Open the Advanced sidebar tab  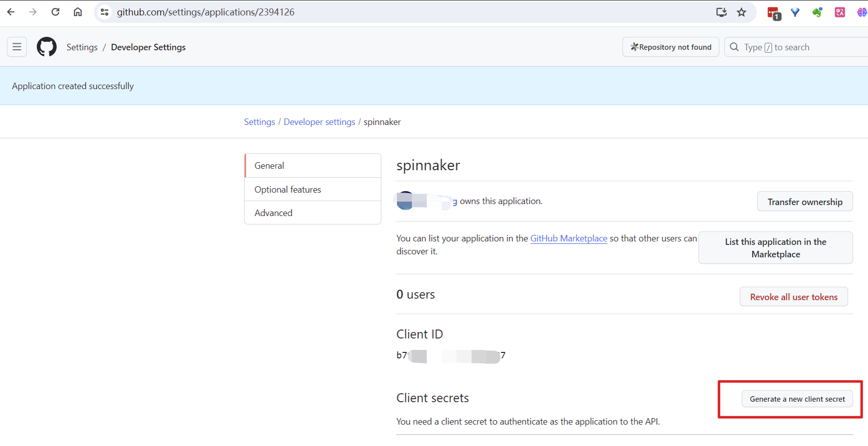click(313, 213)
